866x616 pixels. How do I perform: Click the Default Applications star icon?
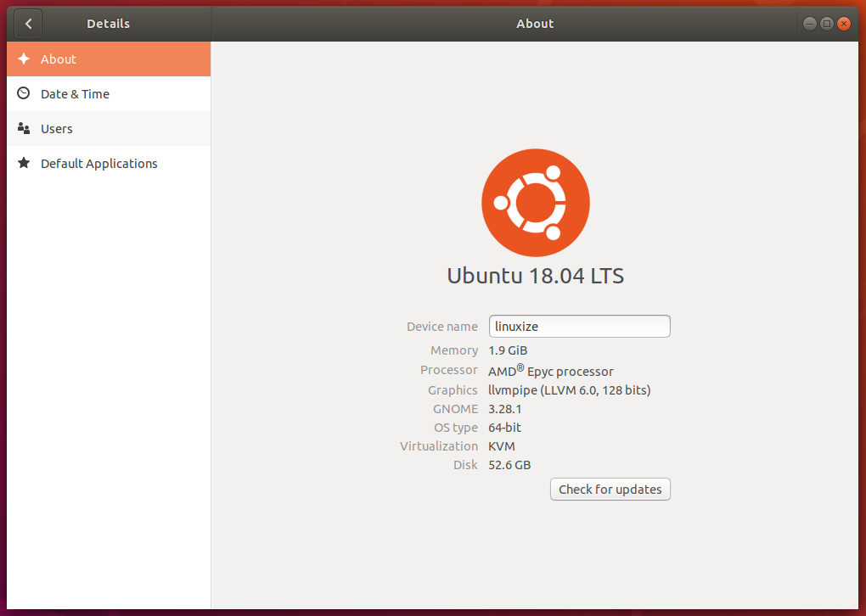click(x=24, y=163)
